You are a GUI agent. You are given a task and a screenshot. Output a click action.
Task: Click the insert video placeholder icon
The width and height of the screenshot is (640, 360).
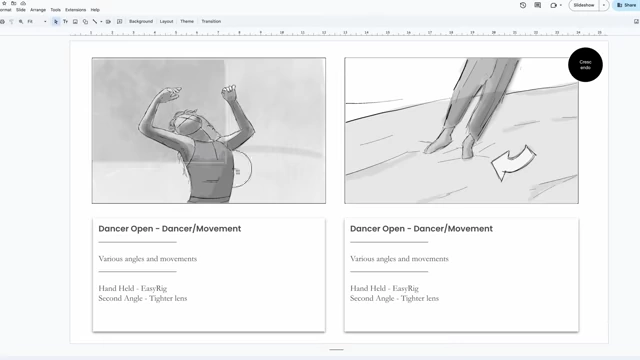(x=108, y=22)
